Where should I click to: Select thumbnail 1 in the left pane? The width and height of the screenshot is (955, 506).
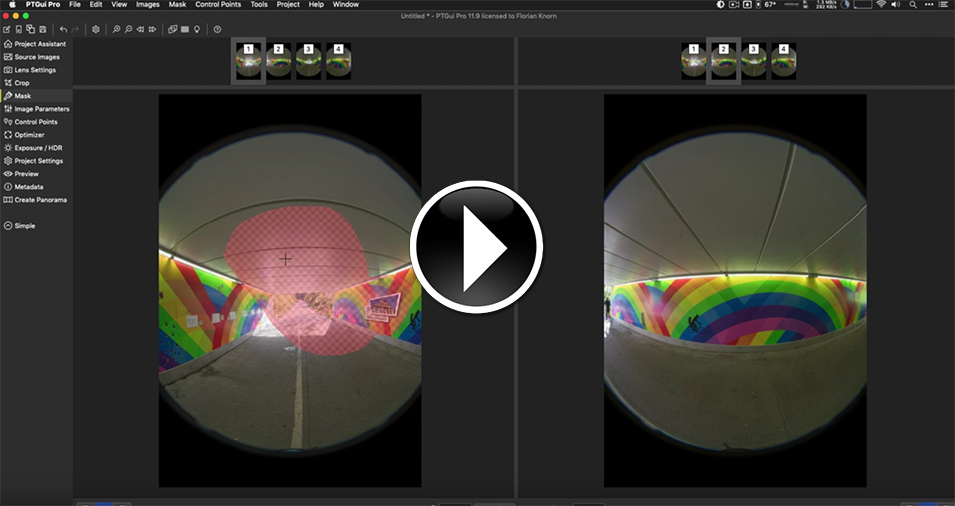248,61
